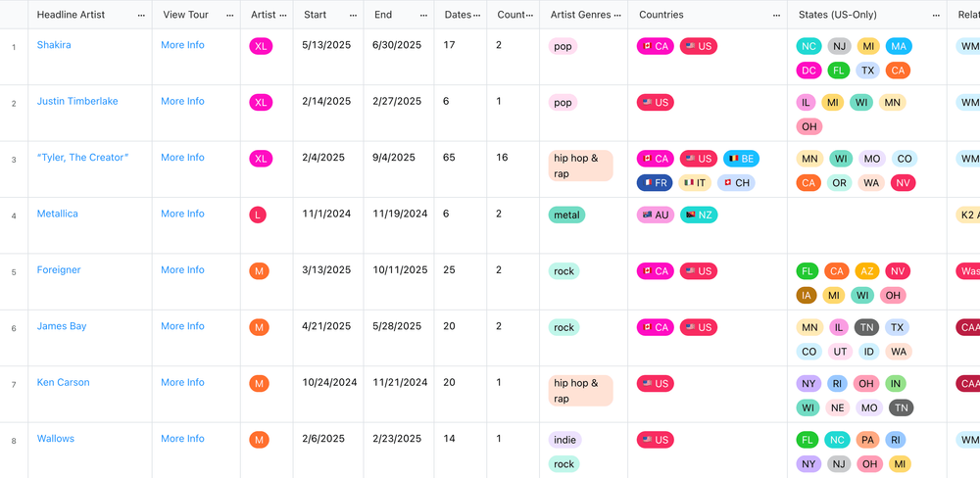
Task: Click the BE Belgium country tag
Action: [x=741, y=159]
